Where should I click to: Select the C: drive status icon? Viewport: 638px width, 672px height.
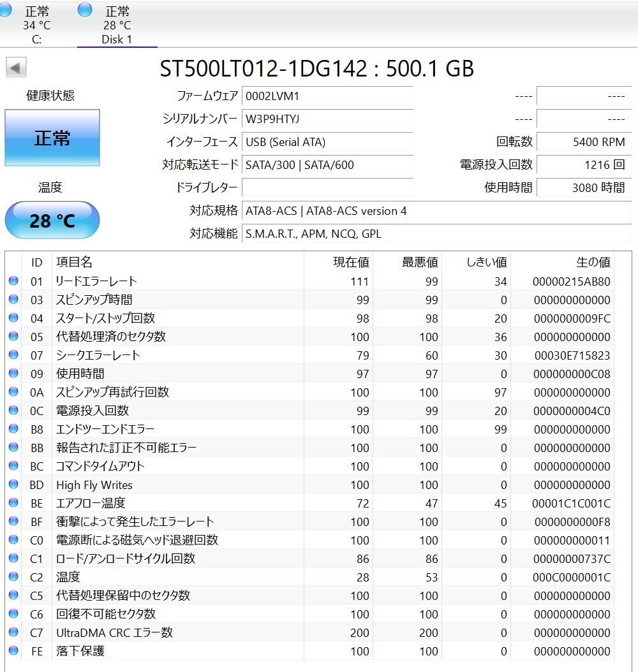pos(5,10)
